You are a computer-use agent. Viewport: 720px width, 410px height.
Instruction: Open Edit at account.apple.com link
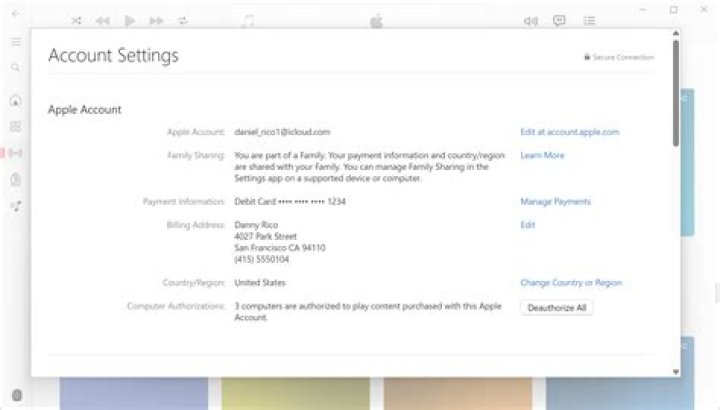569,132
